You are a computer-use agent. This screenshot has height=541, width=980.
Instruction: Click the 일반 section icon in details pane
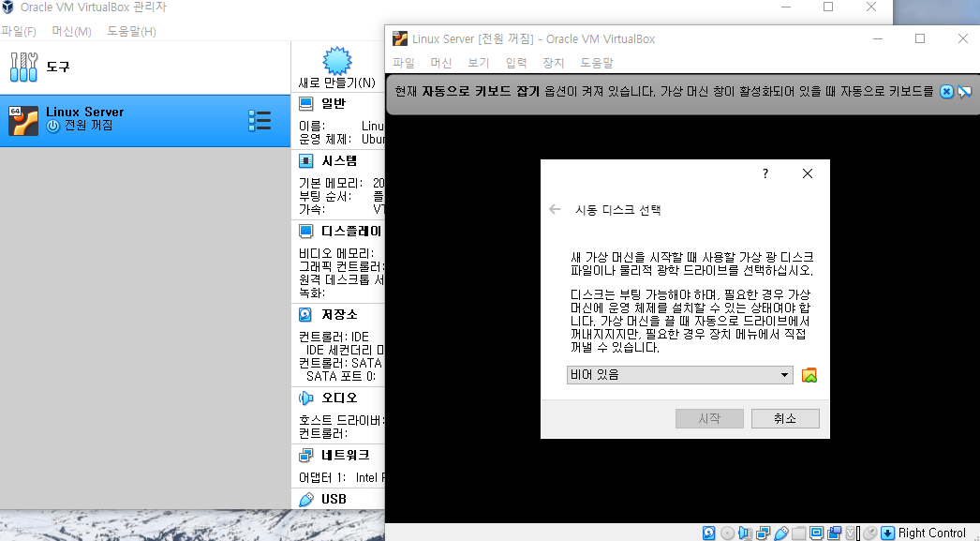305,103
